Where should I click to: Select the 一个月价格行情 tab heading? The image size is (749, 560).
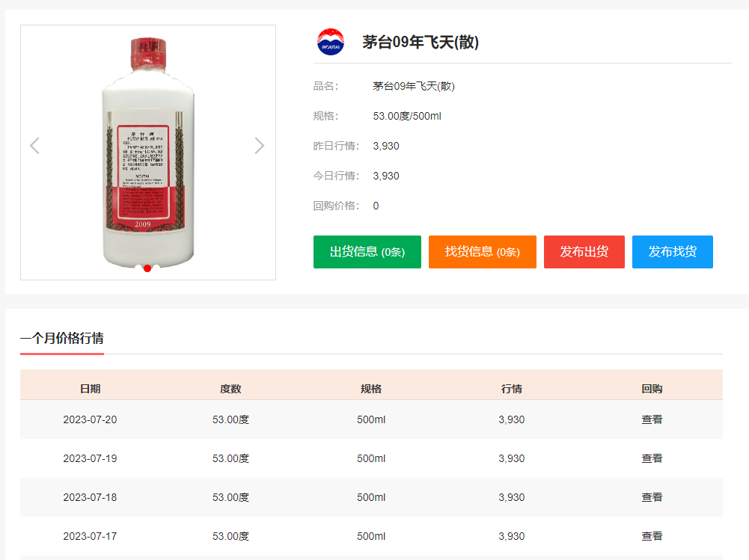coord(61,338)
